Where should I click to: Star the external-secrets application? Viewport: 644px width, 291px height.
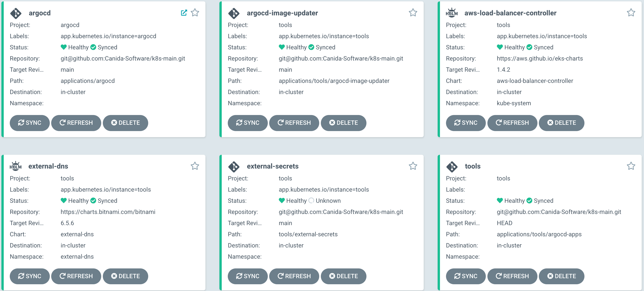[413, 166]
